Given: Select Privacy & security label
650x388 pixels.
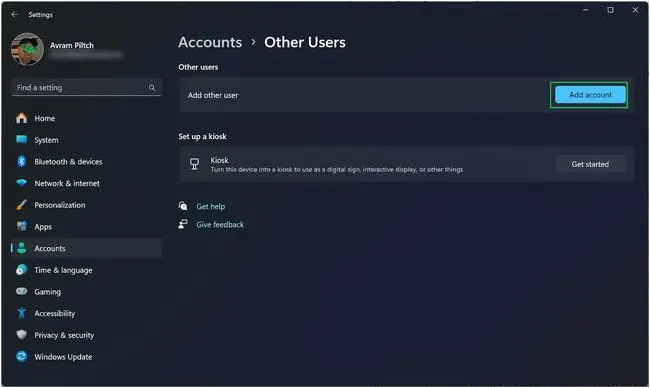Looking at the screenshot, I should (x=64, y=335).
